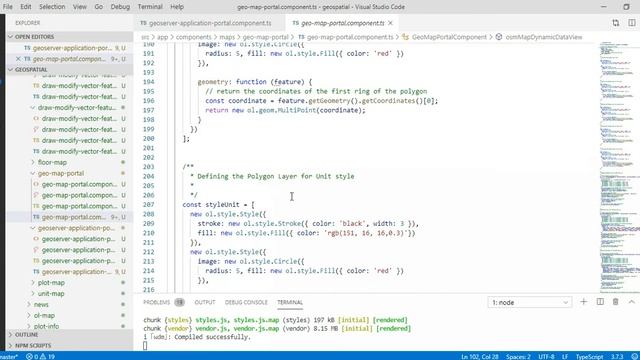The image size is (640, 360).
Task: Open the Debug menu
Action: (120, 7)
